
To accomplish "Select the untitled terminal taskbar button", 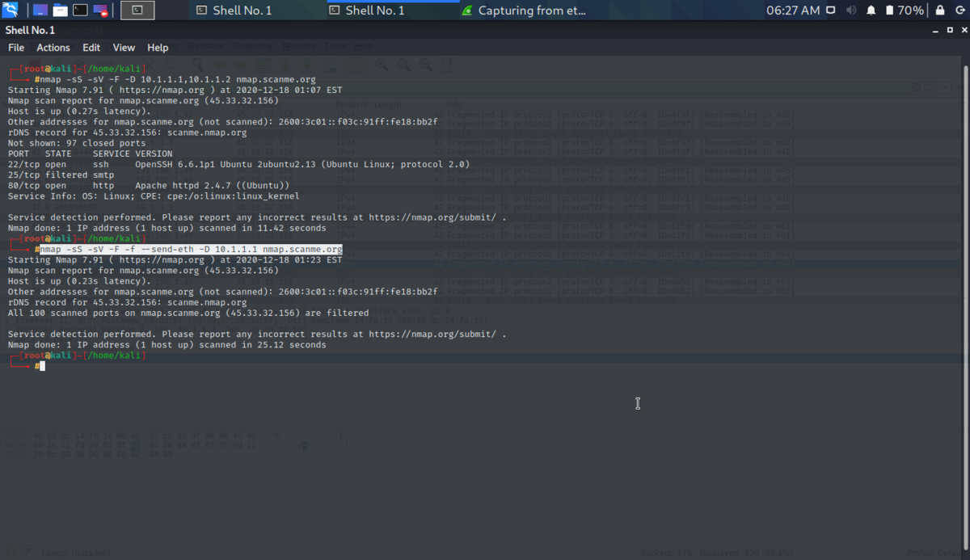I will pos(138,11).
